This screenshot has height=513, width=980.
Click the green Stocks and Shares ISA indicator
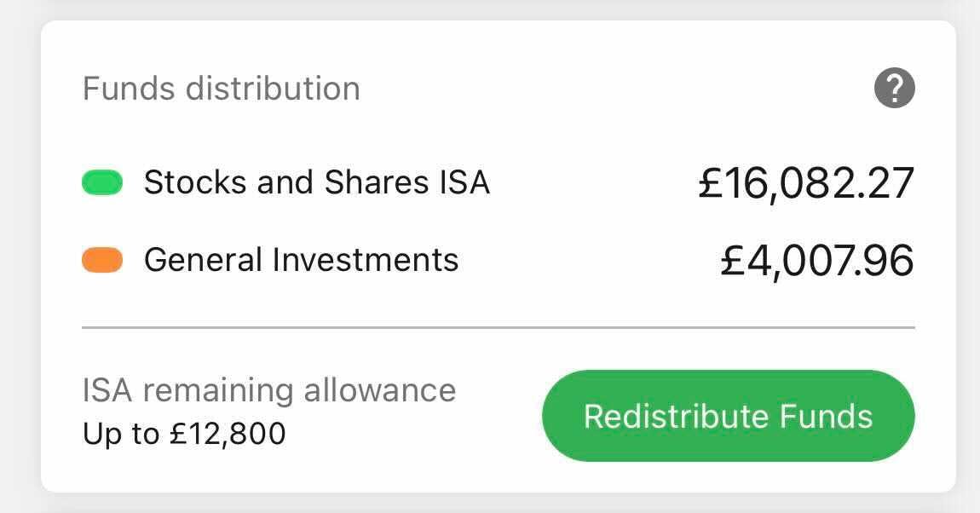(102, 182)
